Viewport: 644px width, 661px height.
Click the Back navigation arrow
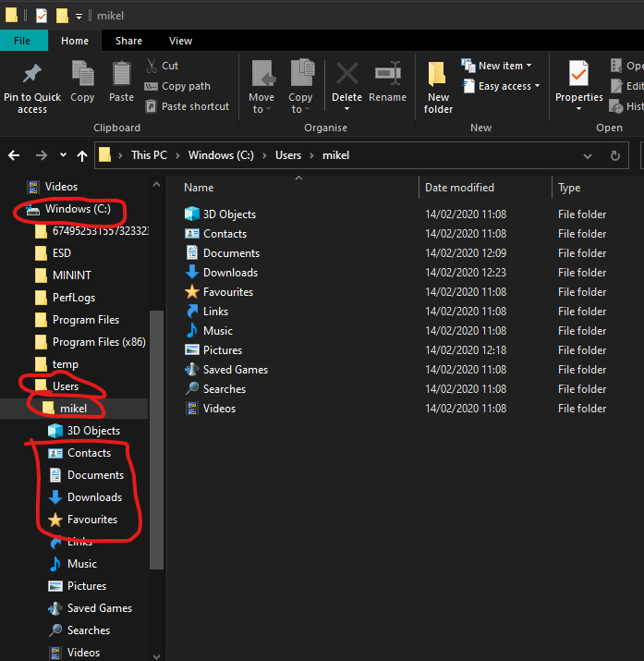14,155
